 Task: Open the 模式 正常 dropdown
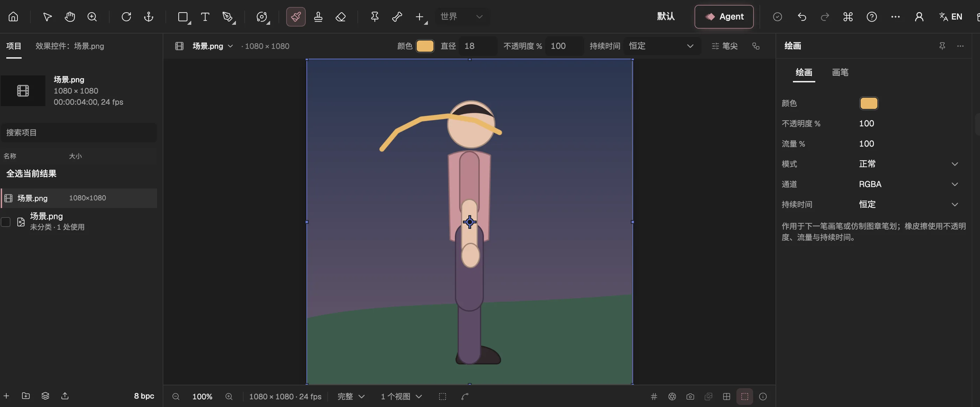(x=908, y=164)
